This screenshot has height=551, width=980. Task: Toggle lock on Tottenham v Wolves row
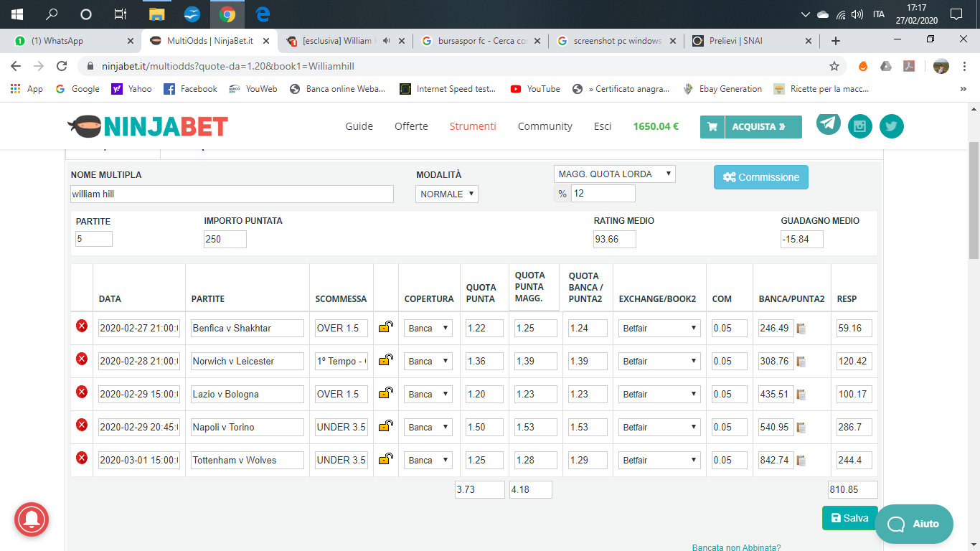tap(386, 459)
